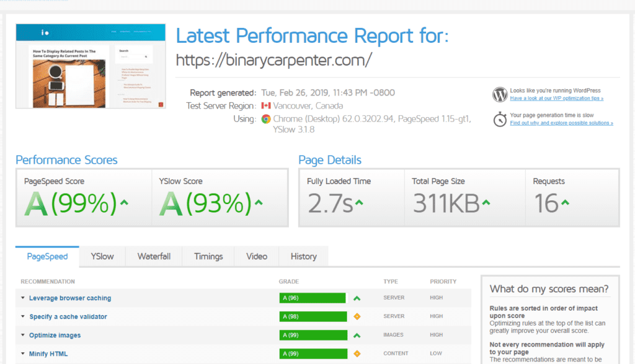Click the A (96) grade bar

pyautogui.click(x=313, y=298)
